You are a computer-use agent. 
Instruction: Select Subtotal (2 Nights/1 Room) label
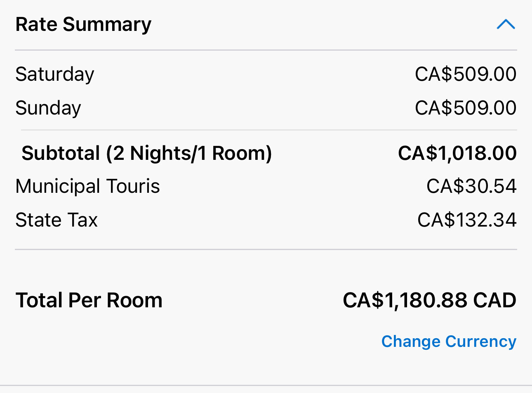click(x=147, y=153)
